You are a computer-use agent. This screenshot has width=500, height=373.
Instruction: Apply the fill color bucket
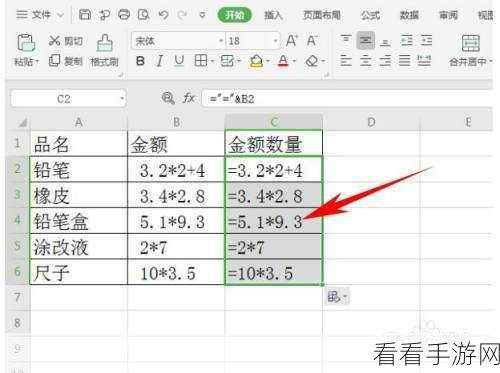(256, 61)
